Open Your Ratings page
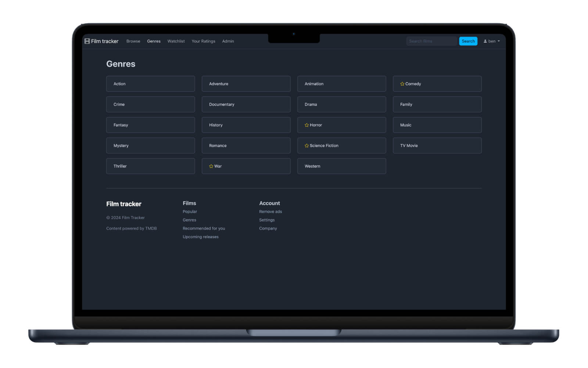 pos(203,41)
